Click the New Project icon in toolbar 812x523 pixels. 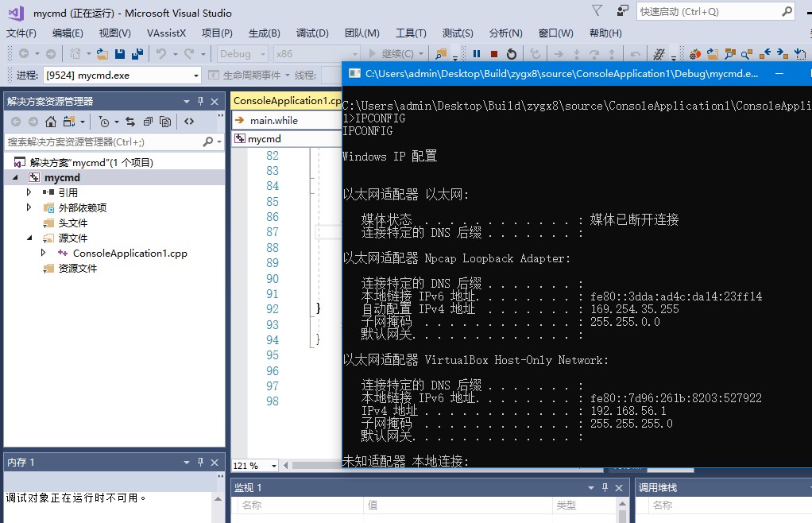75,54
